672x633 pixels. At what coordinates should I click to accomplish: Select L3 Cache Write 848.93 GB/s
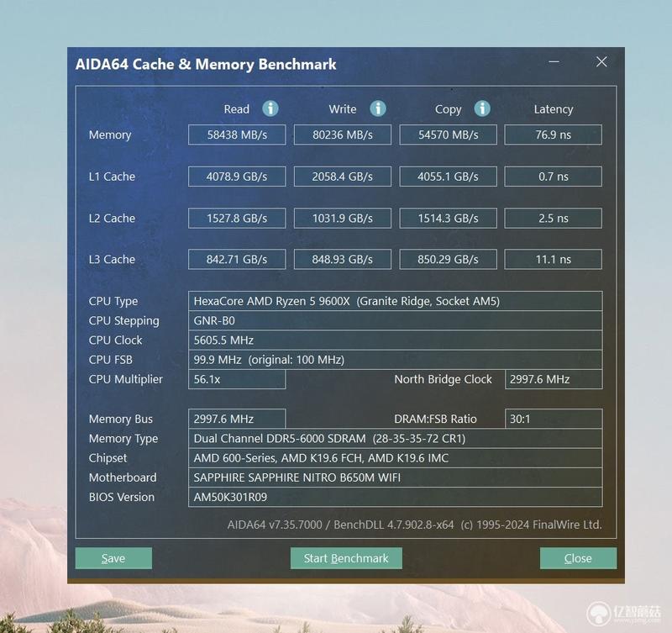tap(343, 260)
